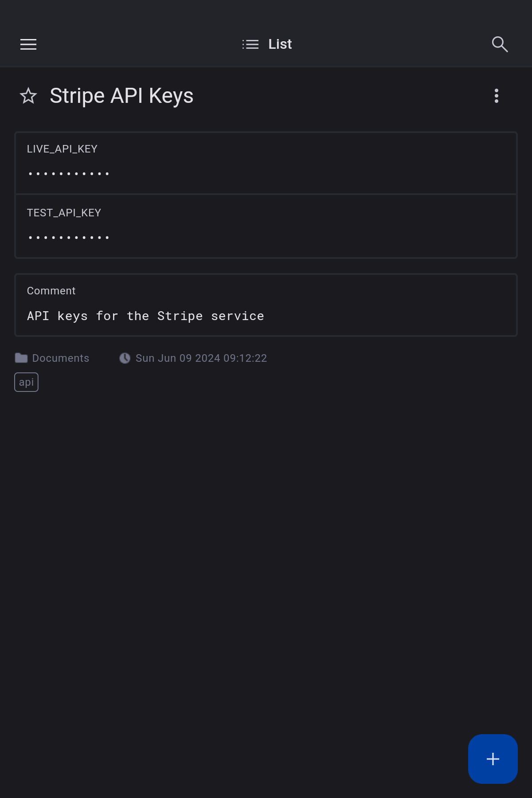Star Stripe API Keys as favorite
This screenshot has height=798, width=532.
coord(28,96)
